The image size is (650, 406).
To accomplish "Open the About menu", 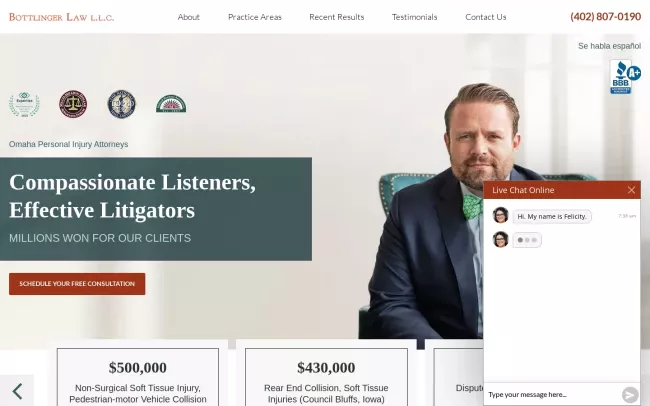I will [189, 17].
